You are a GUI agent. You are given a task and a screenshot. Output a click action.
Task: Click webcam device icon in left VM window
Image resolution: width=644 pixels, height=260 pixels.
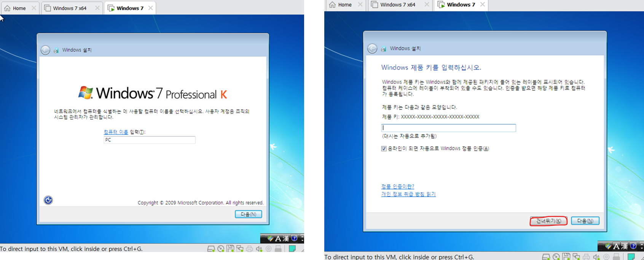[x=269, y=249]
